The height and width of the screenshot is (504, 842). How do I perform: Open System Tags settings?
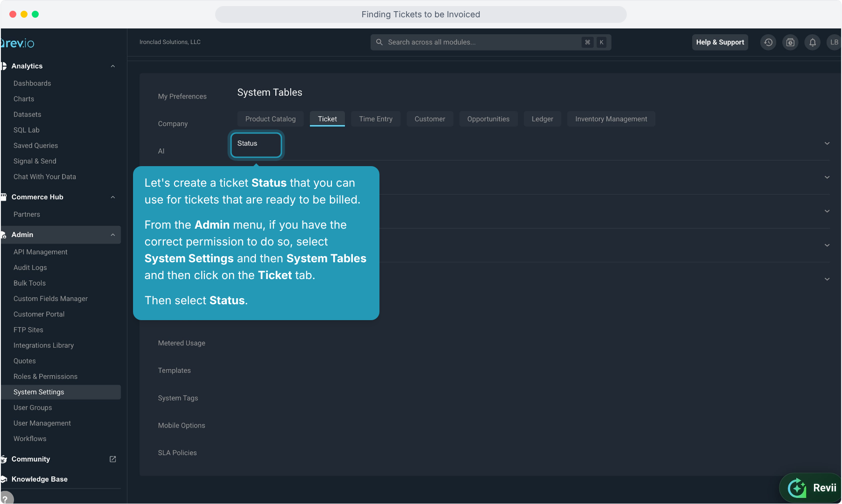[x=178, y=398]
